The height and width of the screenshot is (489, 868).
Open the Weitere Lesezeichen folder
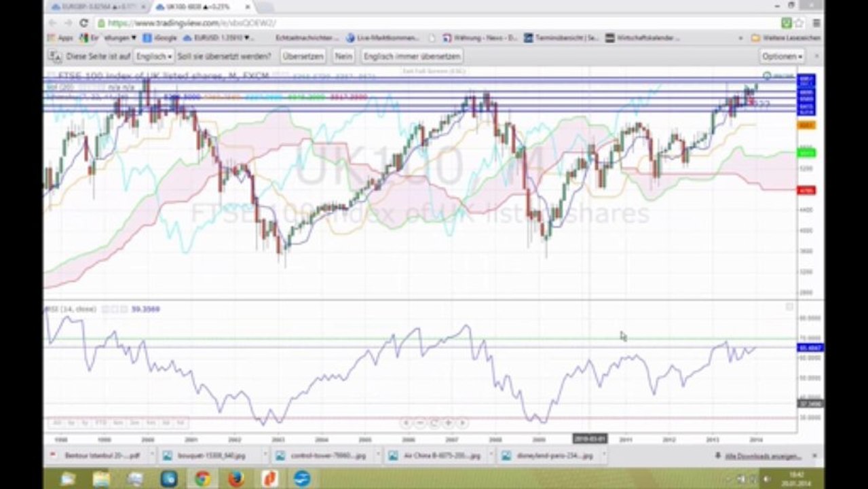coord(785,38)
